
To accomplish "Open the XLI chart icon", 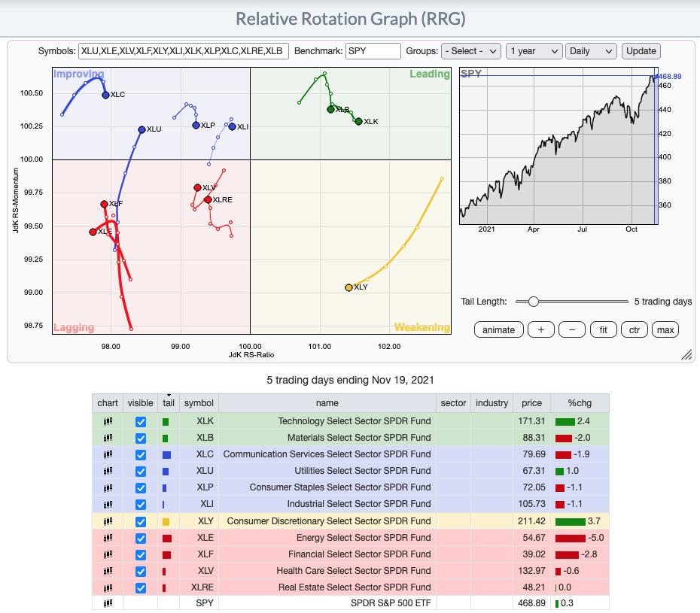I will (x=108, y=504).
